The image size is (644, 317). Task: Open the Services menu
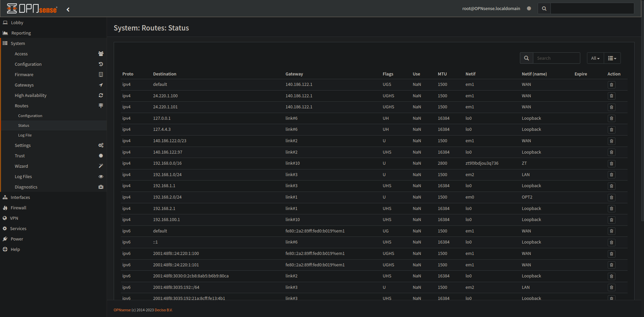[53, 228]
